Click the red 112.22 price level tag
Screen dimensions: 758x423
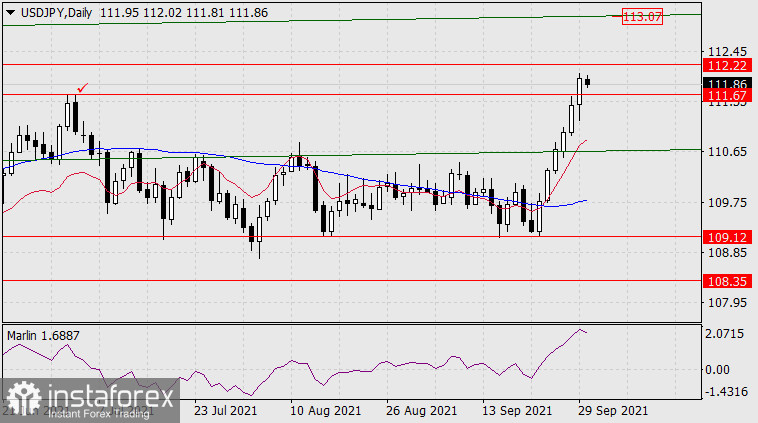(726, 64)
